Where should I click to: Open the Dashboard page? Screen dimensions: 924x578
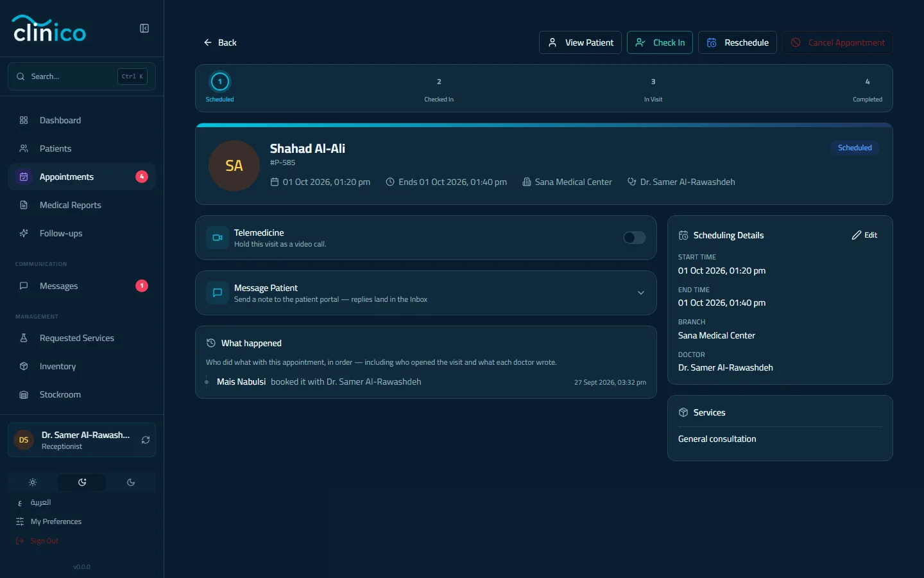point(81,120)
